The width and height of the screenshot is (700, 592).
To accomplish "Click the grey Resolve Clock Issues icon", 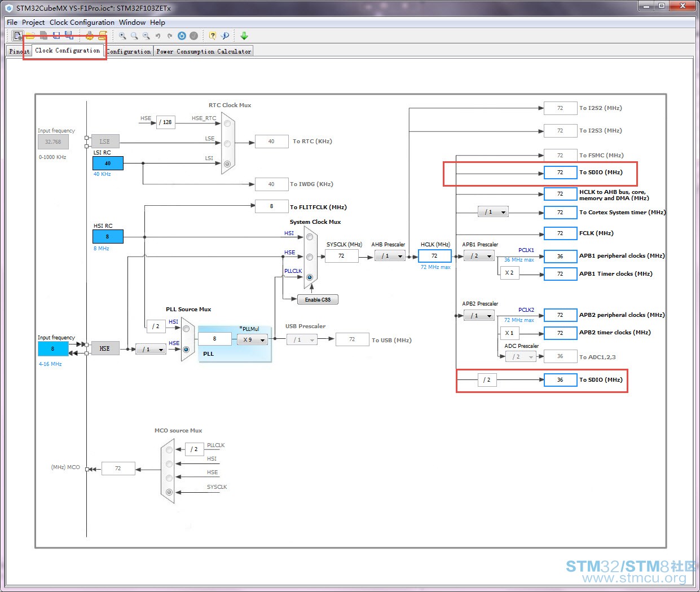I will 193,36.
